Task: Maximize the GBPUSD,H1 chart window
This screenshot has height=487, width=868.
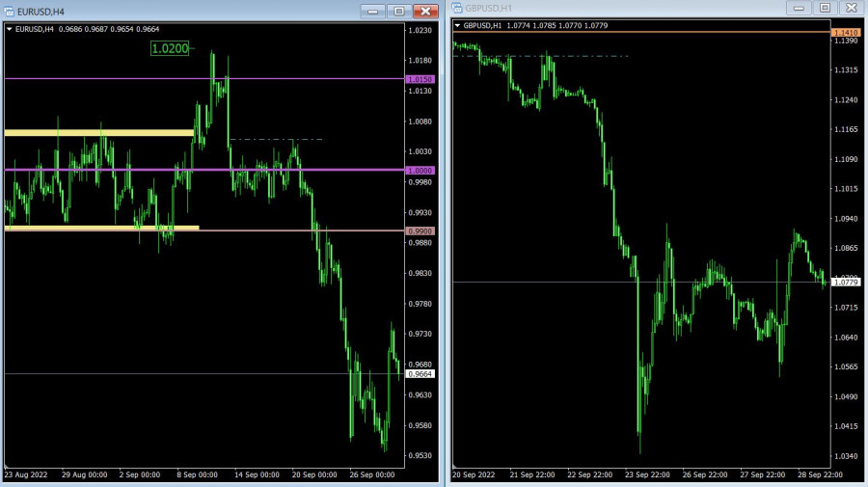Action: (x=825, y=8)
